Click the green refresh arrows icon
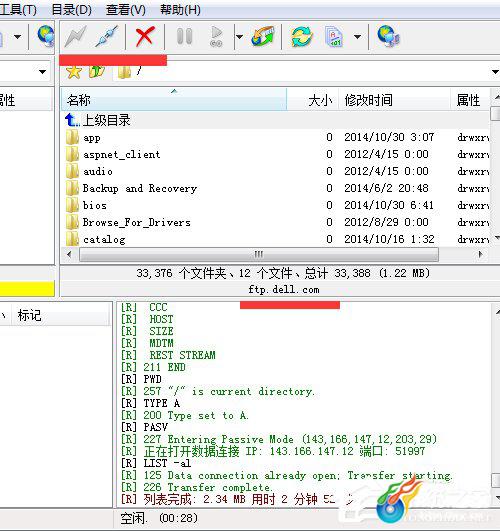Screen dimensions: 500x531 301,36
